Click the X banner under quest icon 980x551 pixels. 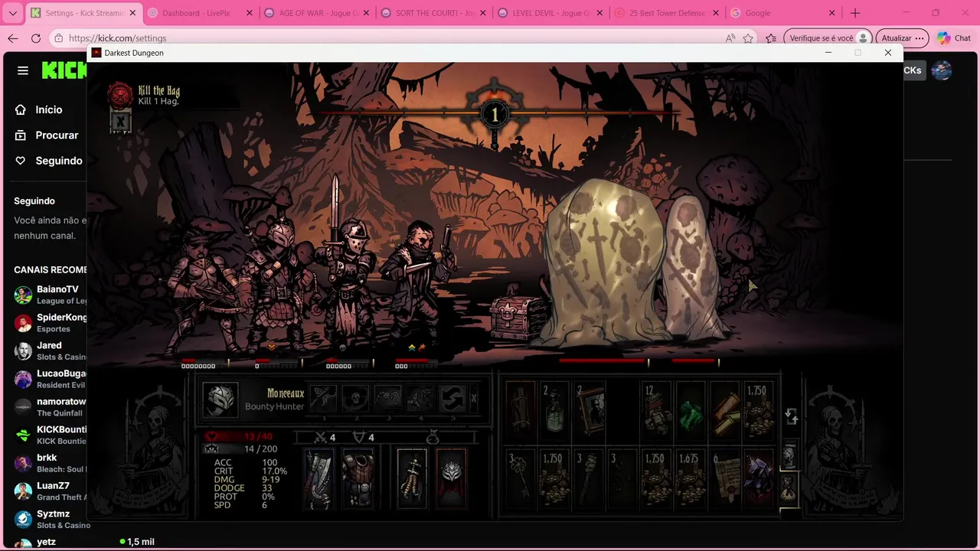120,122
